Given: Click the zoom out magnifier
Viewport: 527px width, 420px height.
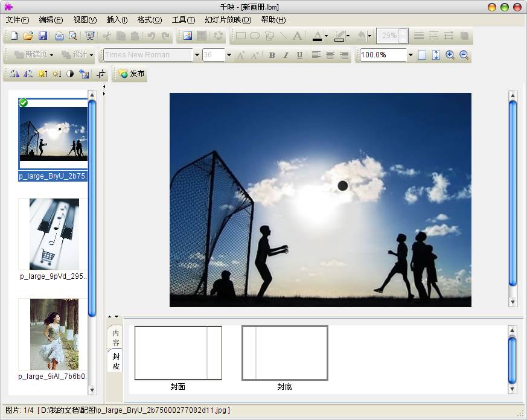Looking at the screenshot, I should click(464, 55).
